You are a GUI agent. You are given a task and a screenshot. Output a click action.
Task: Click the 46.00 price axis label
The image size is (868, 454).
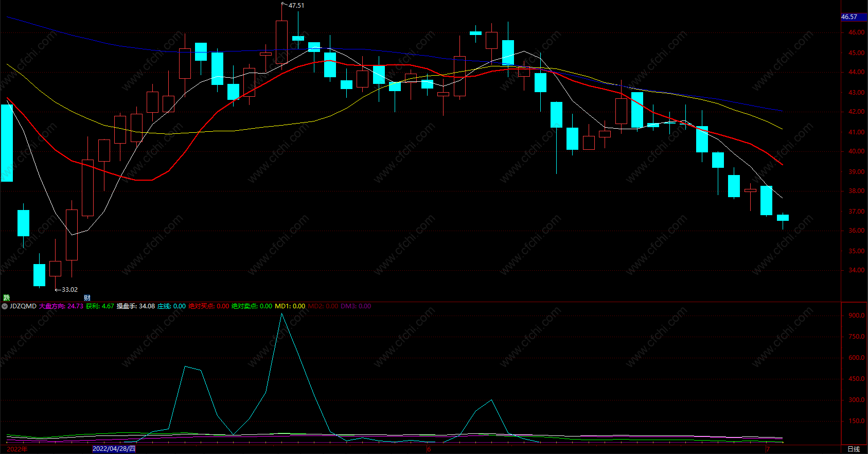[857, 32]
